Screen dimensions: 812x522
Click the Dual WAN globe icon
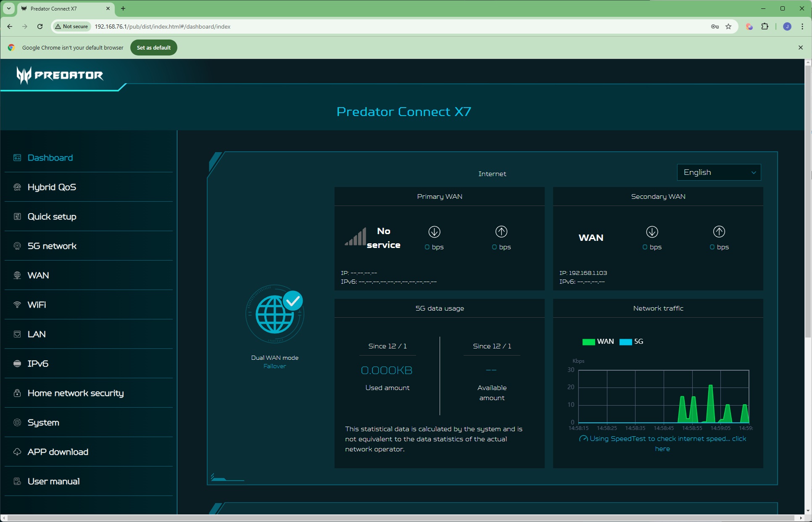[x=275, y=315]
